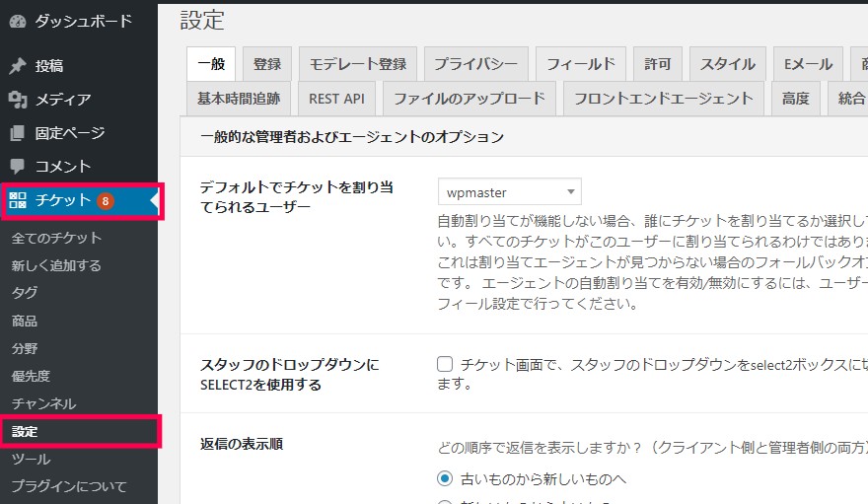Open the 商品 submenu link
The width and height of the screenshot is (868, 504).
pyautogui.click(x=25, y=321)
